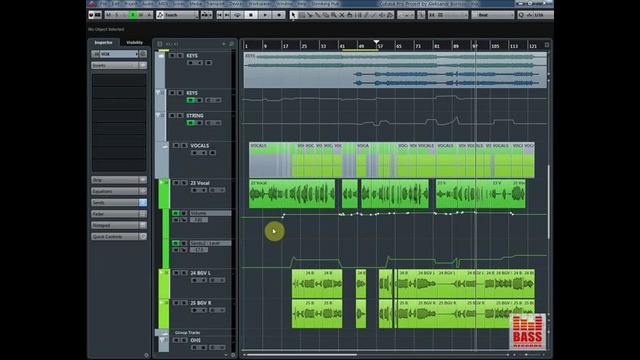Open the Edit menu
The width and height of the screenshot is (640, 360).
click(x=116, y=4)
